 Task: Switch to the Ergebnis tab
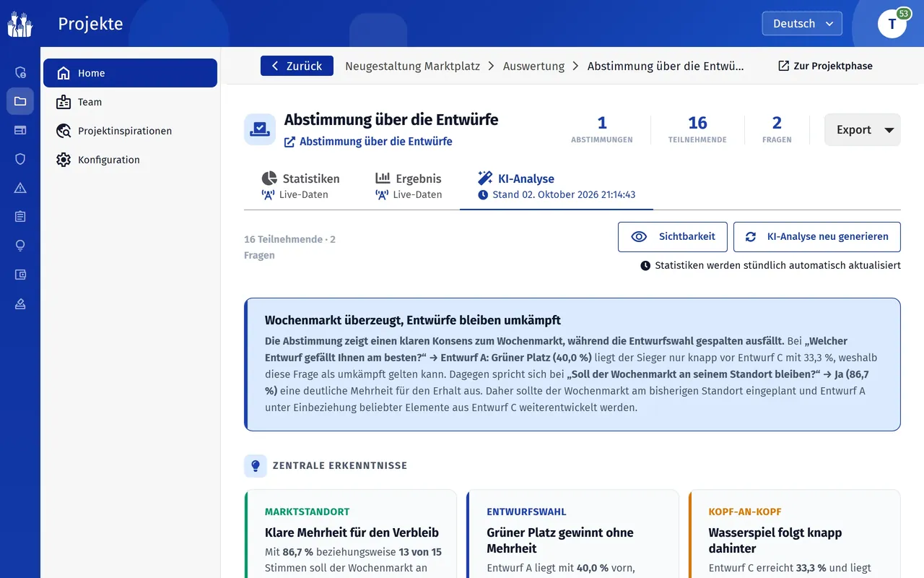pos(408,186)
